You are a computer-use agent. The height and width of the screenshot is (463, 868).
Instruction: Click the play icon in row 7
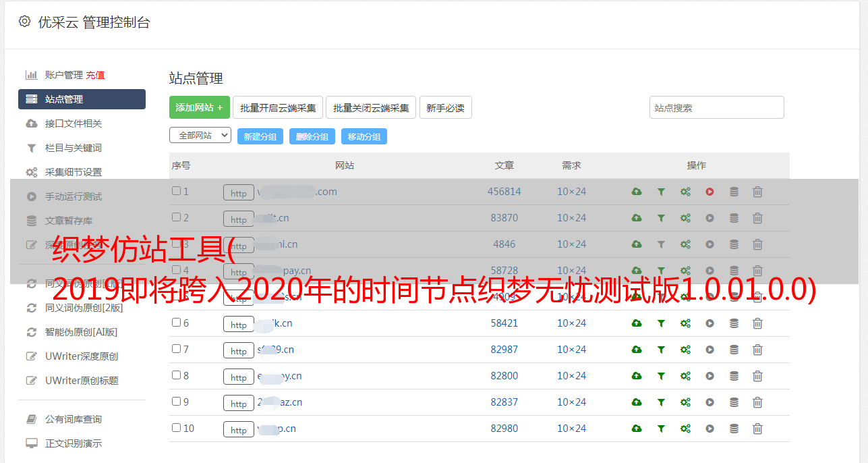click(x=710, y=350)
